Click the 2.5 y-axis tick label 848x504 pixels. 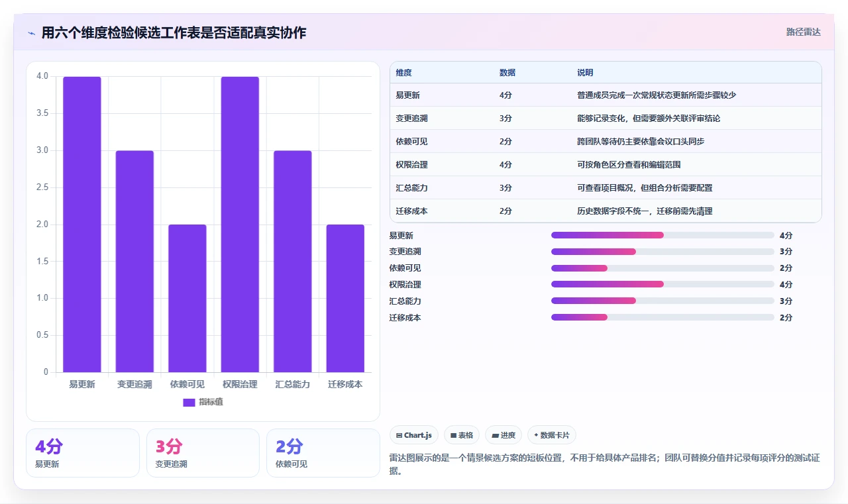(x=42, y=187)
